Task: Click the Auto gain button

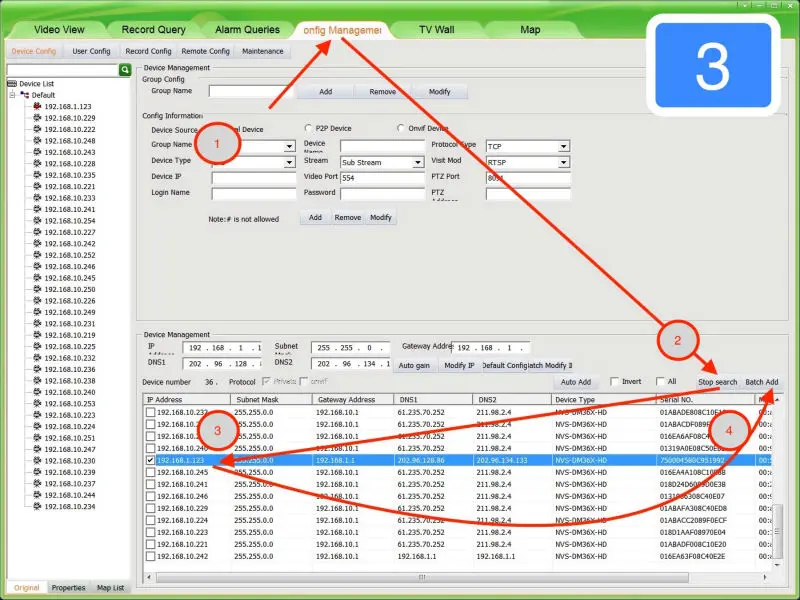Action: coord(414,365)
